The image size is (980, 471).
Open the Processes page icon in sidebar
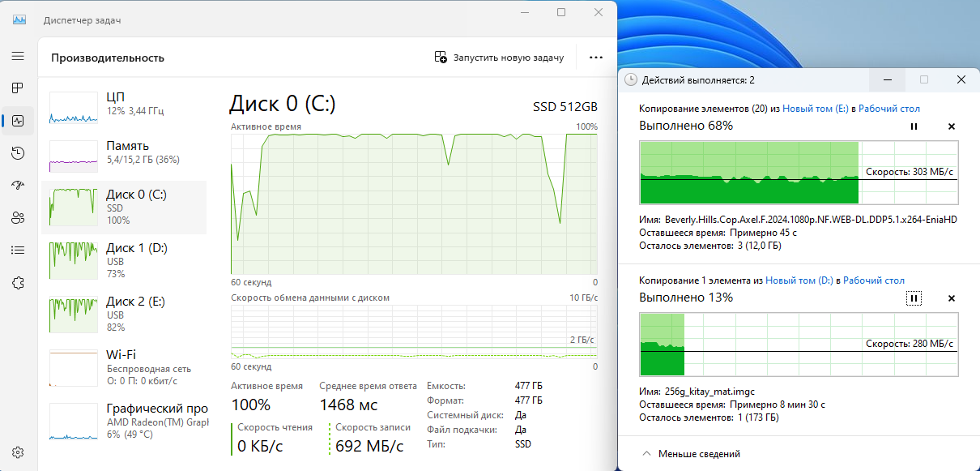(x=18, y=88)
